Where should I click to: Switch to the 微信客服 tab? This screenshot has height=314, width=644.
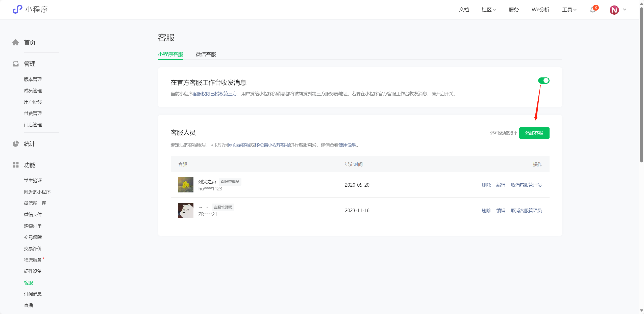206,54
